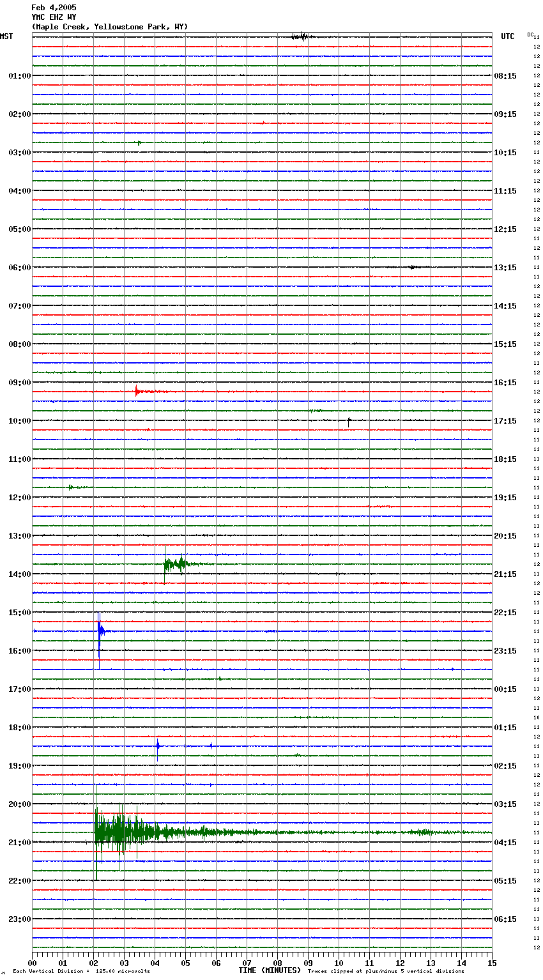Click minute tick "12" on the bottom axis
The width and height of the screenshot is (543, 980).
click(400, 963)
